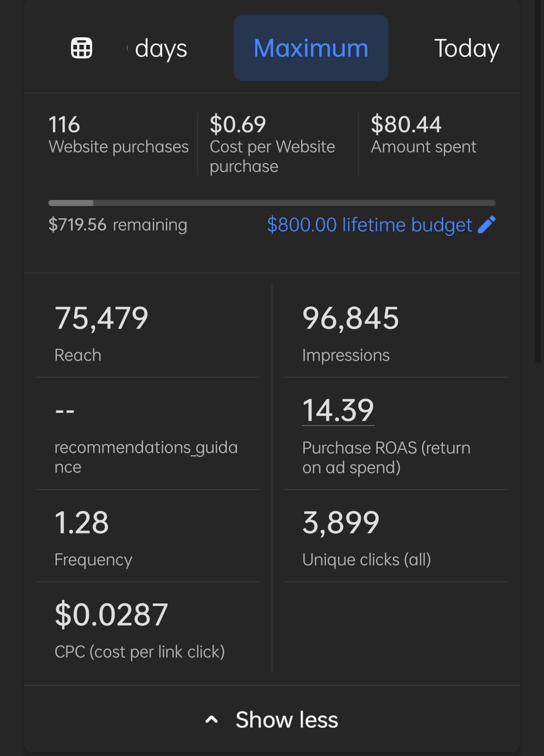
Task: Tap the Show less text button
Action: click(287, 720)
